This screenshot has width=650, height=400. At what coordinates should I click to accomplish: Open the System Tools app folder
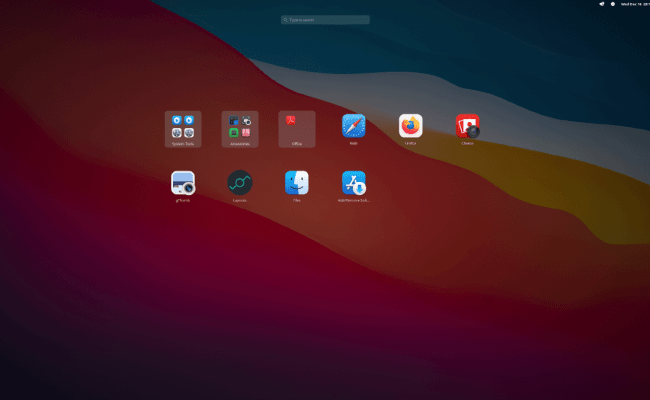coord(183,129)
